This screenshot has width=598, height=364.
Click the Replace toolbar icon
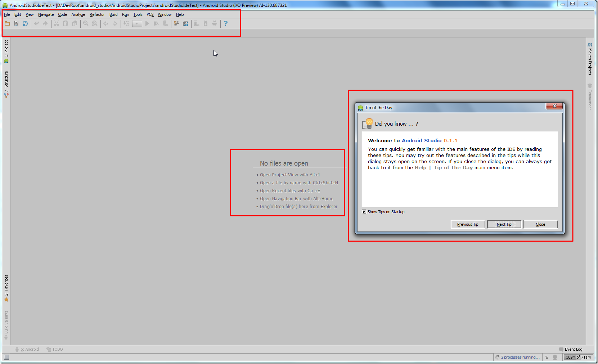[x=95, y=23]
